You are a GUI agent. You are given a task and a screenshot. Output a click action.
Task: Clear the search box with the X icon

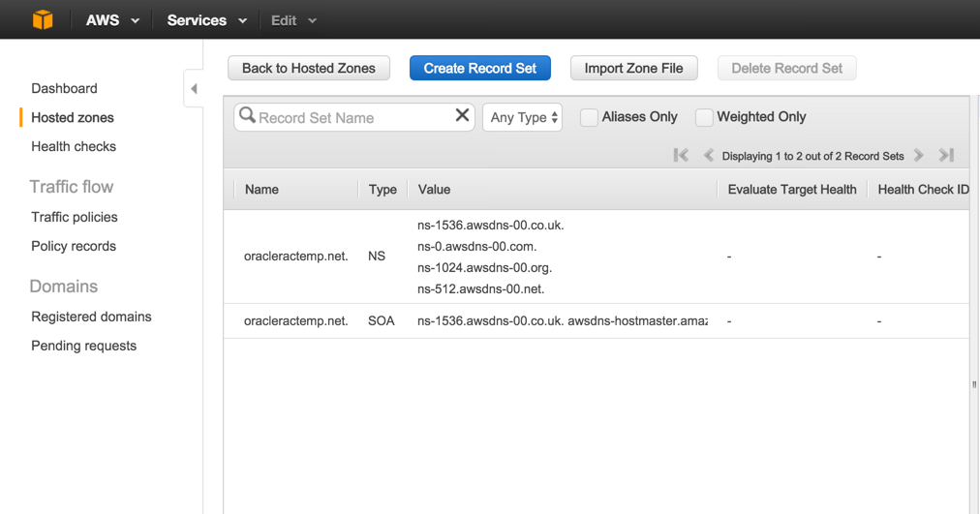(x=462, y=115)
